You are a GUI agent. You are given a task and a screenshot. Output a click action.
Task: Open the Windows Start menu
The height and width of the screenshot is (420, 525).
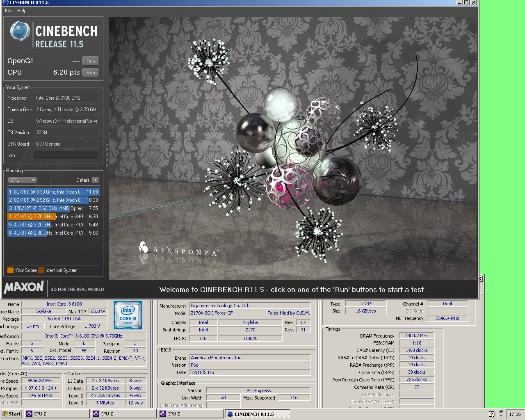11,414
